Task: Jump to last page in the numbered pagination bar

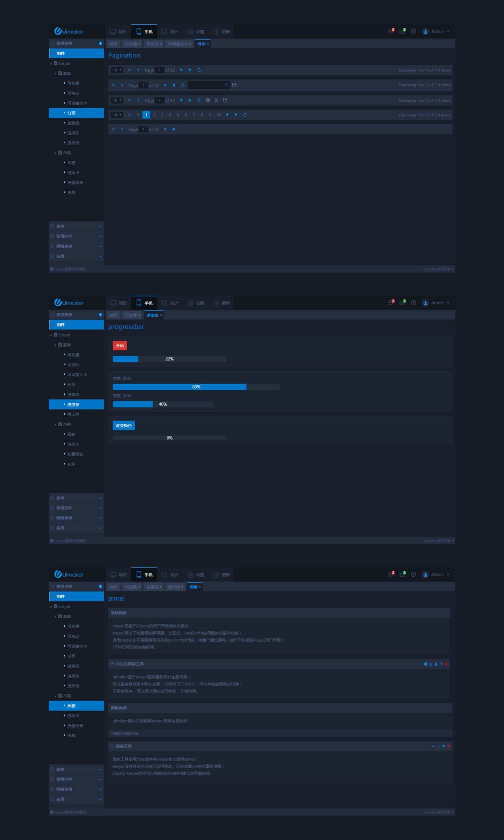Action: [236, 115]
